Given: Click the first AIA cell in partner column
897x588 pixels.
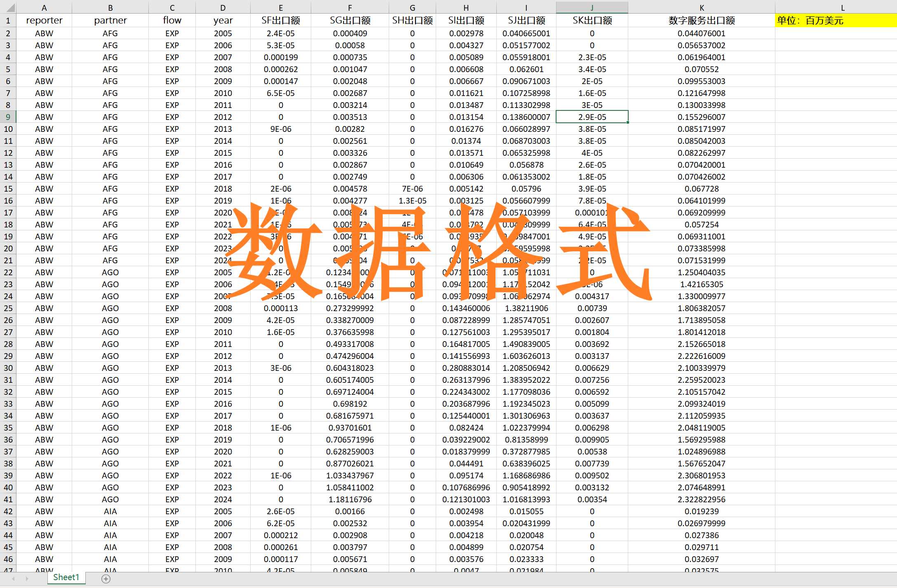Looking at the screenshot, I should 110,511.
